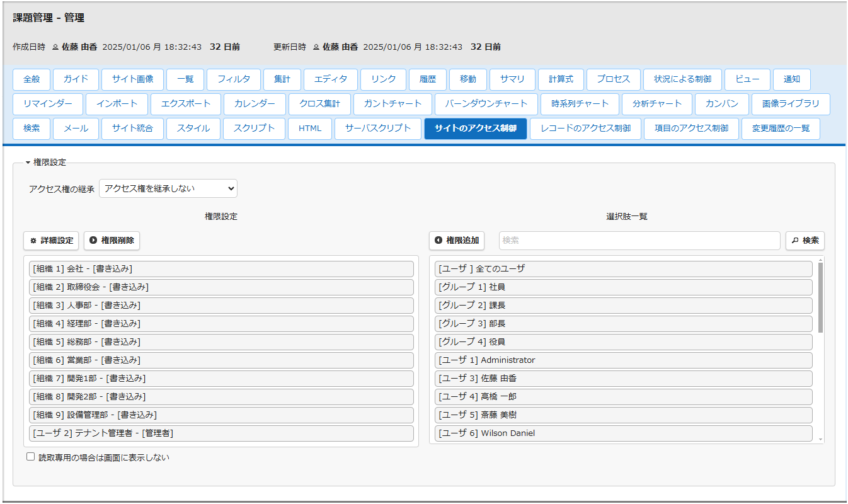The image size is (848, 504).
Task: Open the 全般 tab
Action: (x=32, y=79)
